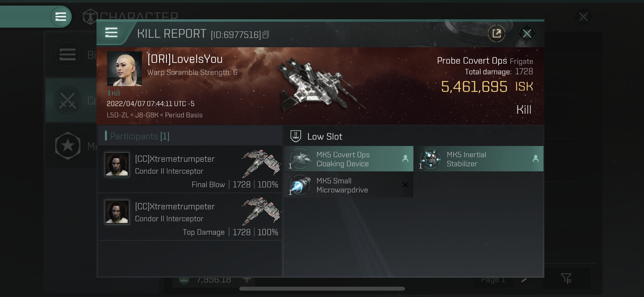Open the kill report hamburger menu
The width and height of the screenshot is (644, 297).
[x=111, y=33]
